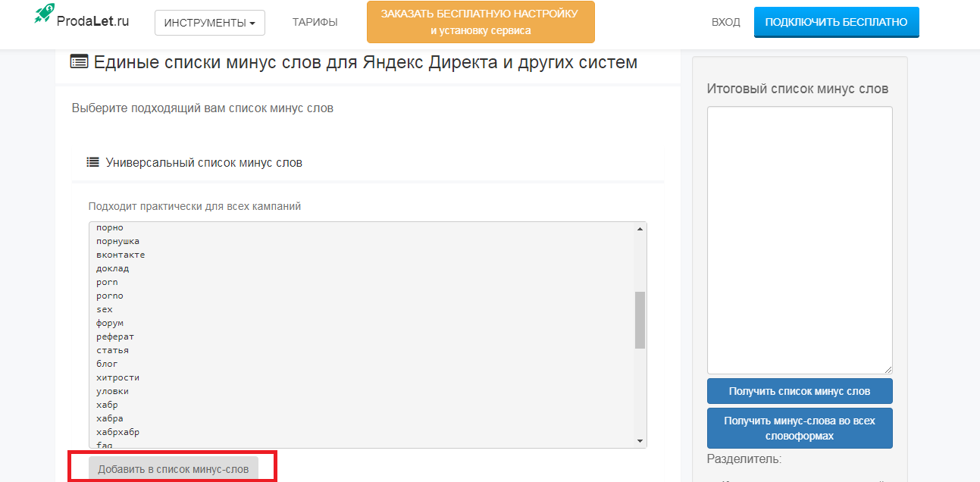Click the «ПОДКЛЮЧИТЬ БЕСПЛАТНО» button
This screenshot has height=482, width=980.
coord(836,22)
